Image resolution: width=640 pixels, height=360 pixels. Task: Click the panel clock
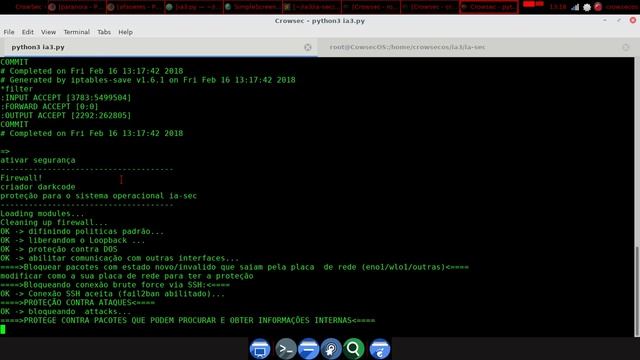pos(557,7)
